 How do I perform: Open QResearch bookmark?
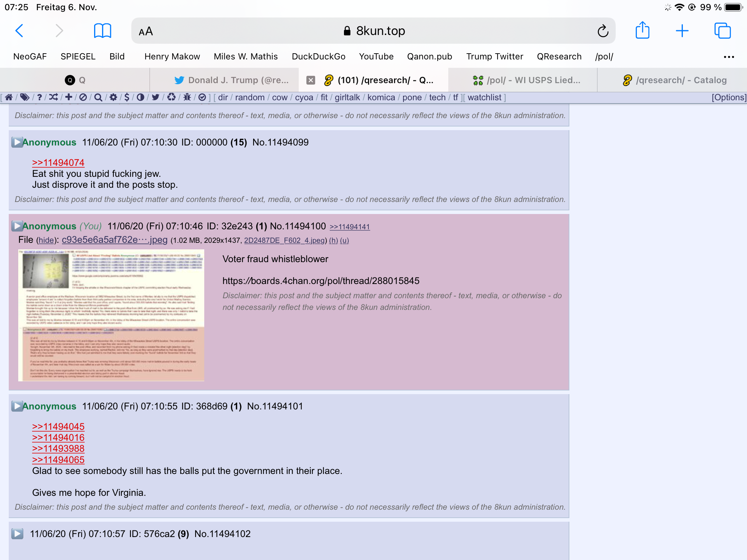(559, 57)
